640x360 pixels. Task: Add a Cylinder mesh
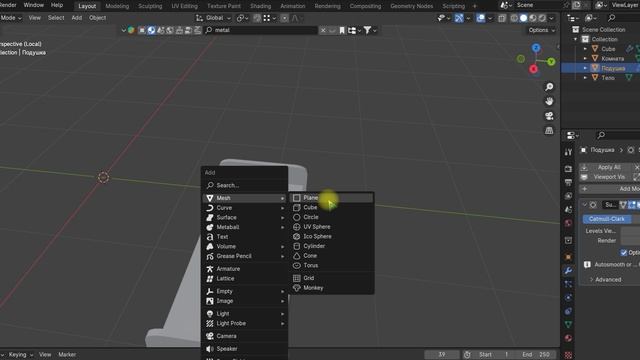[x=331, y=246]
